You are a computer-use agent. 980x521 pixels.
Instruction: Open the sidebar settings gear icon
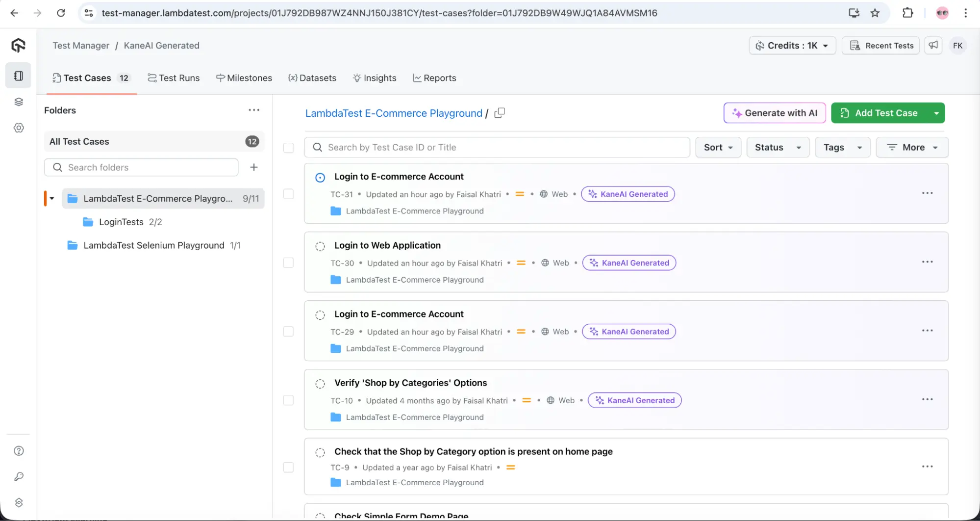pos(19,128)
